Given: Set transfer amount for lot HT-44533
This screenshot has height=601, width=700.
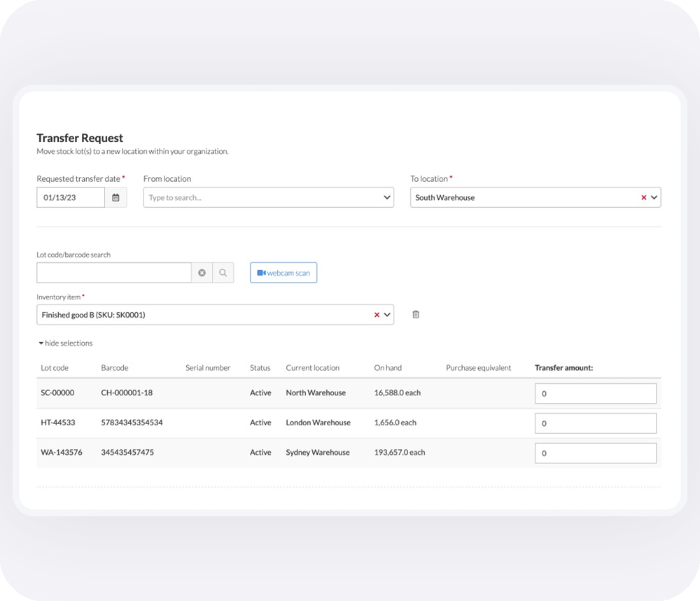Looking at the screenshot, I should [596, 423].
